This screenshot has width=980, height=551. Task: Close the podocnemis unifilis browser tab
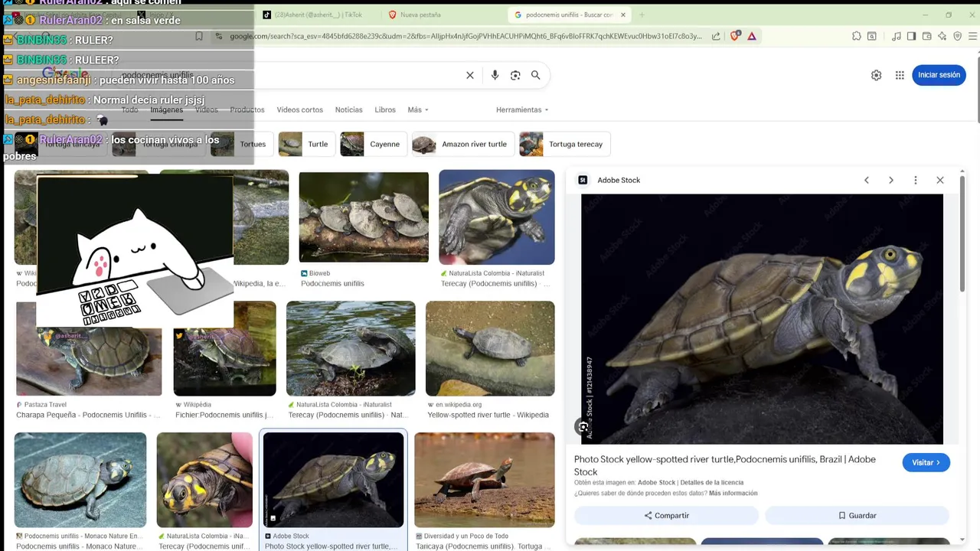click(x=622, y=15)
